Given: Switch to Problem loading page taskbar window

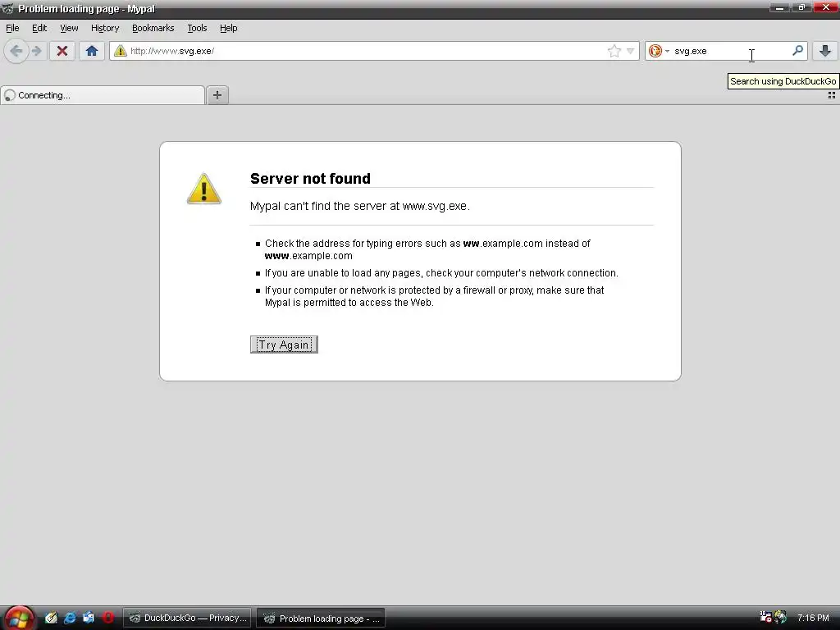Looking at the screenshot, I should tap(321, 619).
